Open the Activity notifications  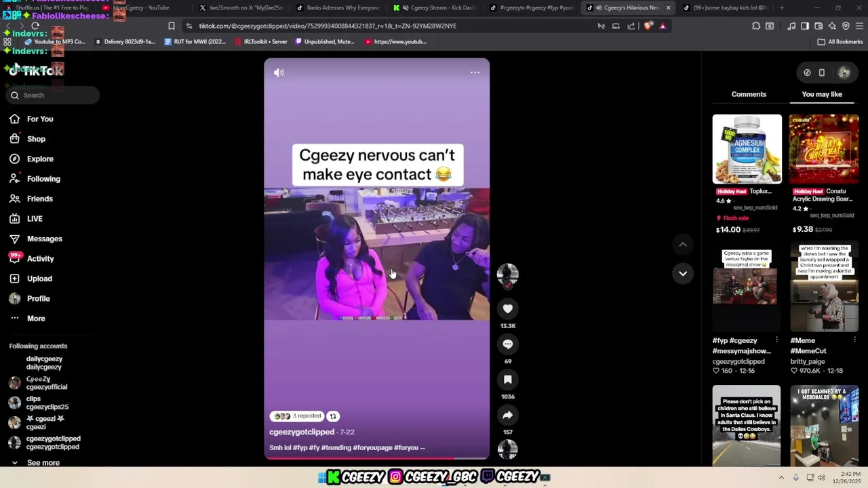tap(31, 258)
